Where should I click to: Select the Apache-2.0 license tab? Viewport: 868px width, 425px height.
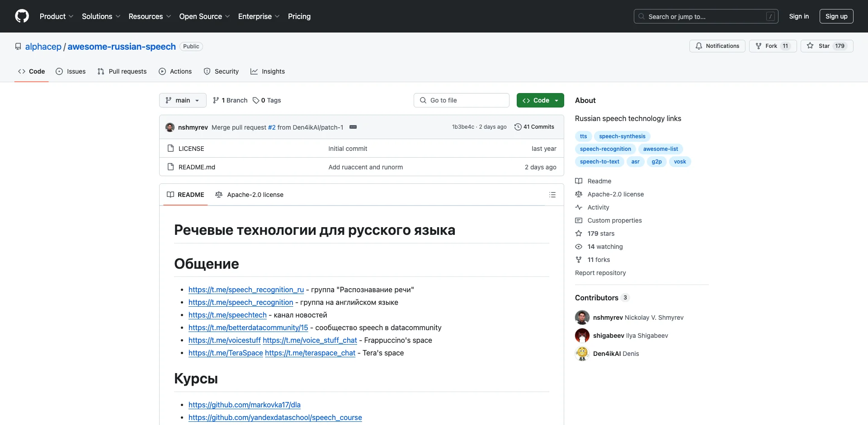click(x=250, y=195)
